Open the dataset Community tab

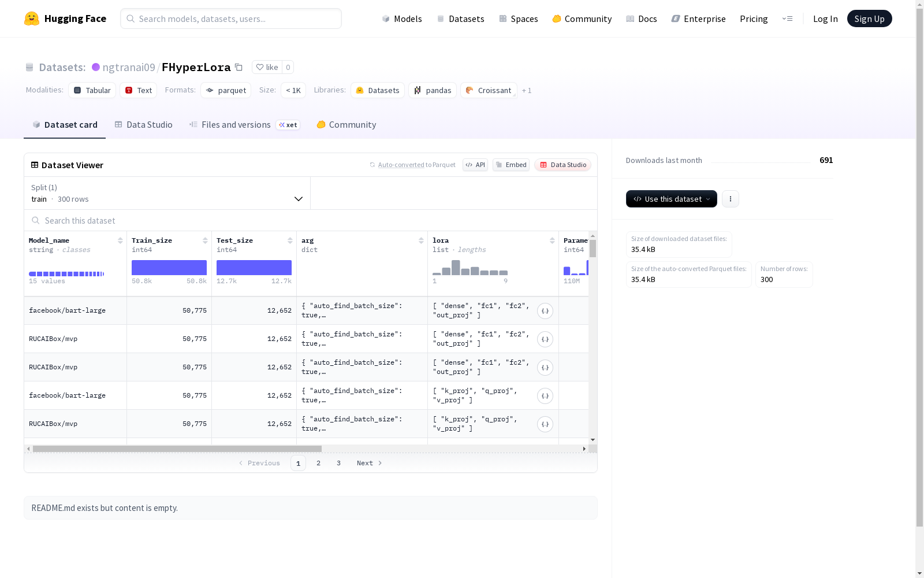[346, 125]
